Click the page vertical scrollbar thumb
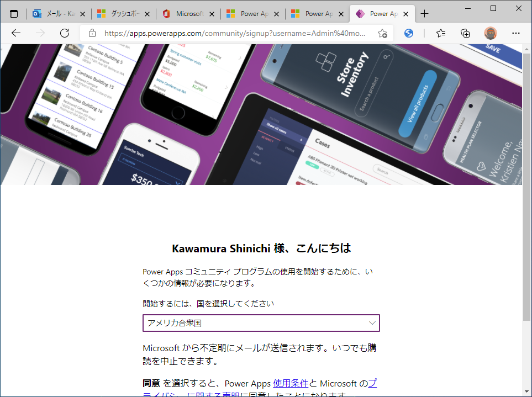 (x=526, y=187)
